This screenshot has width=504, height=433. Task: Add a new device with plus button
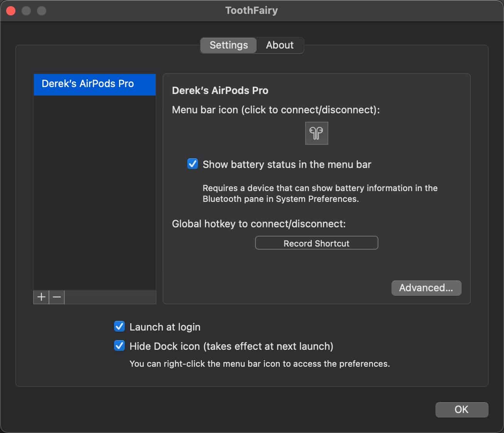tap(41, 297)
